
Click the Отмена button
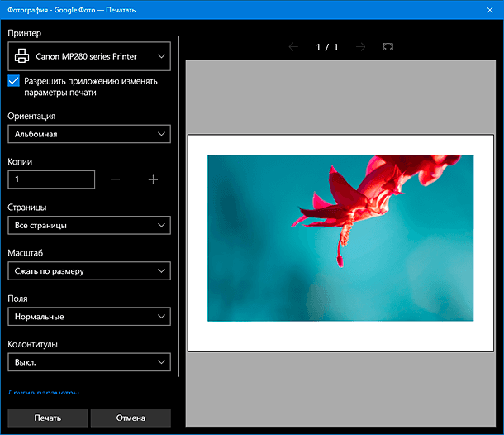[x=131, y=418]
